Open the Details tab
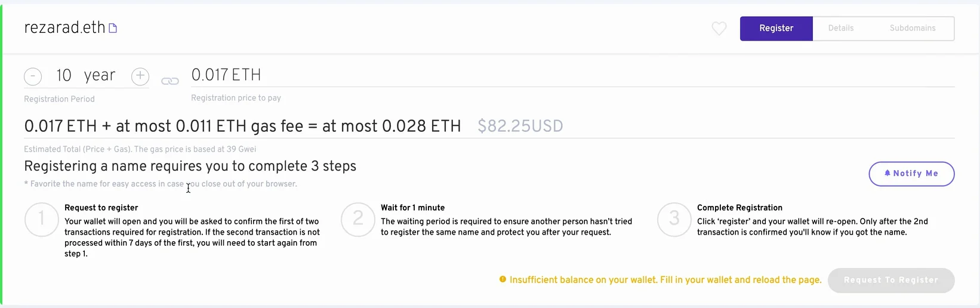The height and width of the screenshot is (308, 980). (x=840, y=28)
